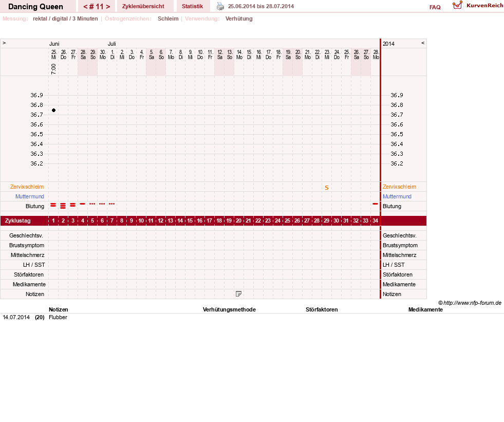Click the 2014 year label
Screen dimensions: 504x422
[x=388, y=44]
